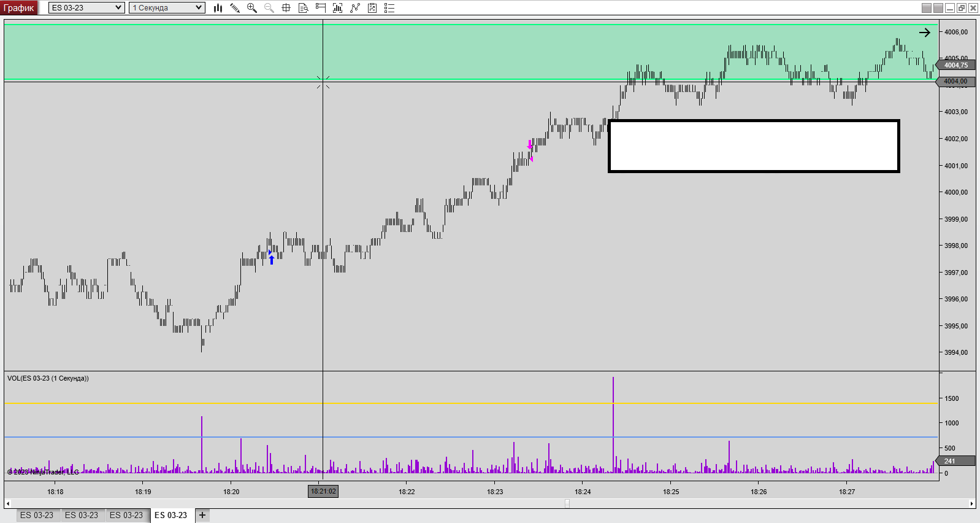This screenshot has height=523, width=980.
Task: Click the right arrow on chart corner
Action: [924, 33]
